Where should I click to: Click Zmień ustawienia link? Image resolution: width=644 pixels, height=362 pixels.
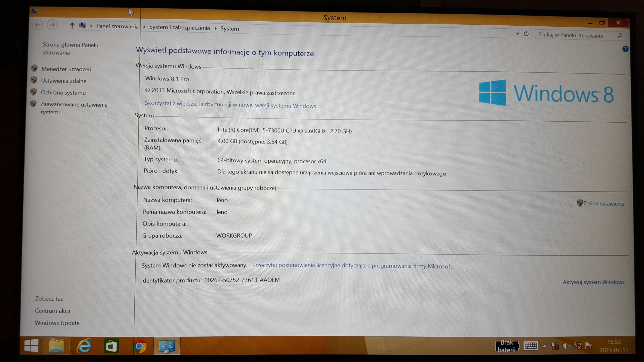click(603, 204)
